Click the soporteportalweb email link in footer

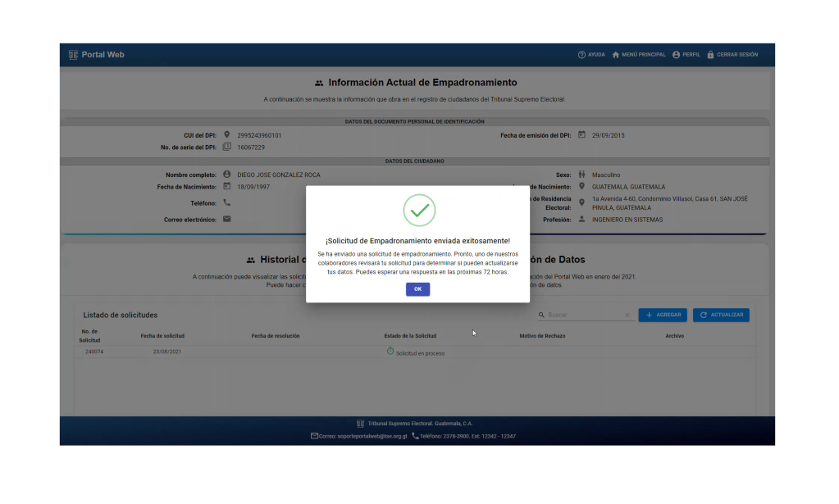tap(362, 436)
